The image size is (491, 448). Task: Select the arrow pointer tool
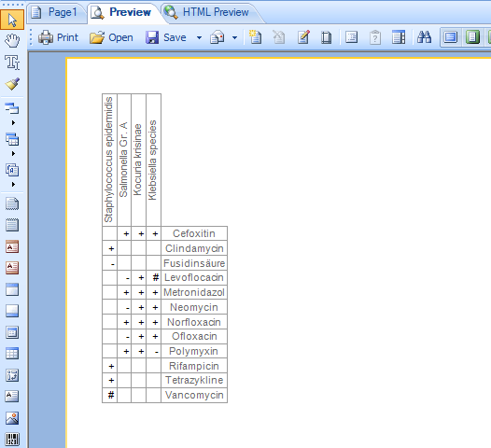pyautogui.click(x=12, y=20)
